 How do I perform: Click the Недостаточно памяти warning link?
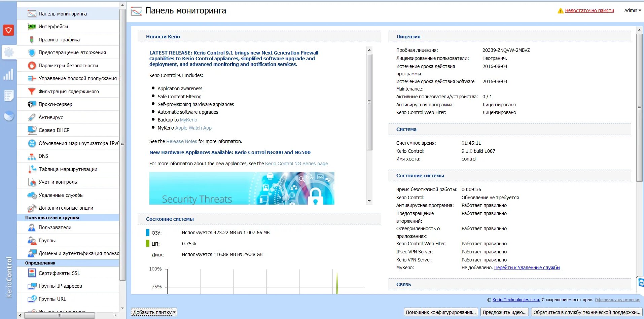coord(589,10)
